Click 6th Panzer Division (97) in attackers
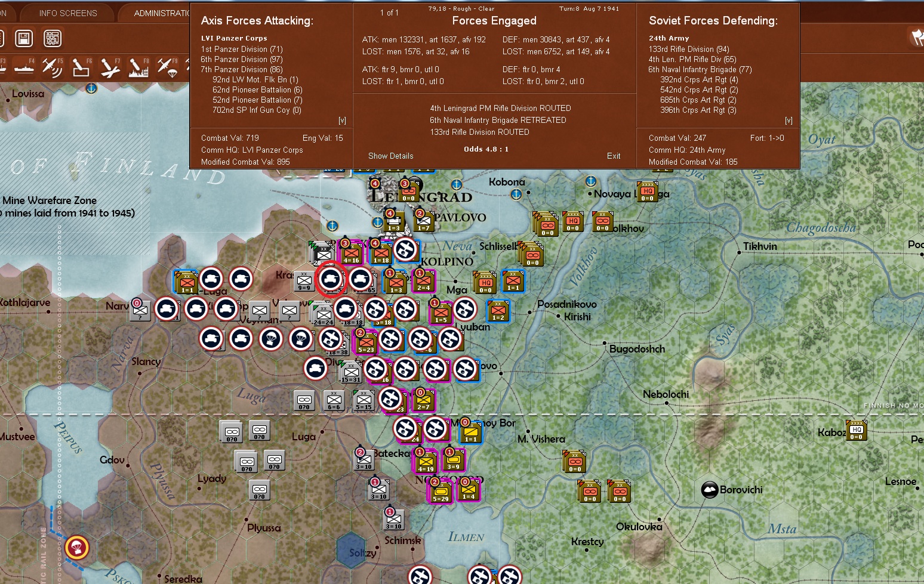The width and height of the screenshot is (924, 584). 242,60
